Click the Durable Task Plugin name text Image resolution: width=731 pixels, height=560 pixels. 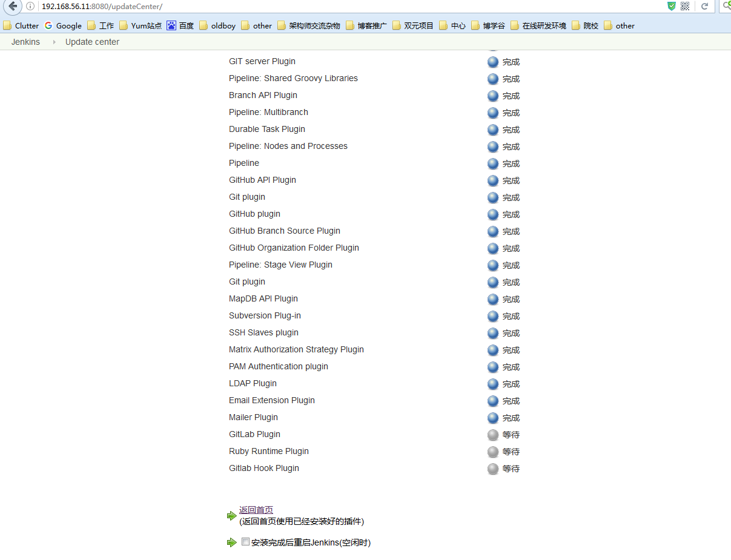[x=267, y=129]
